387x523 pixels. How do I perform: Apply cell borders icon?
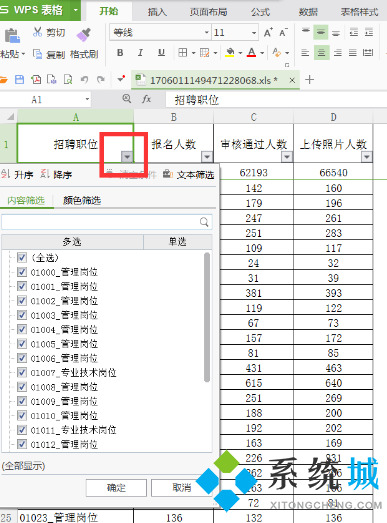[x=182, y=52]
